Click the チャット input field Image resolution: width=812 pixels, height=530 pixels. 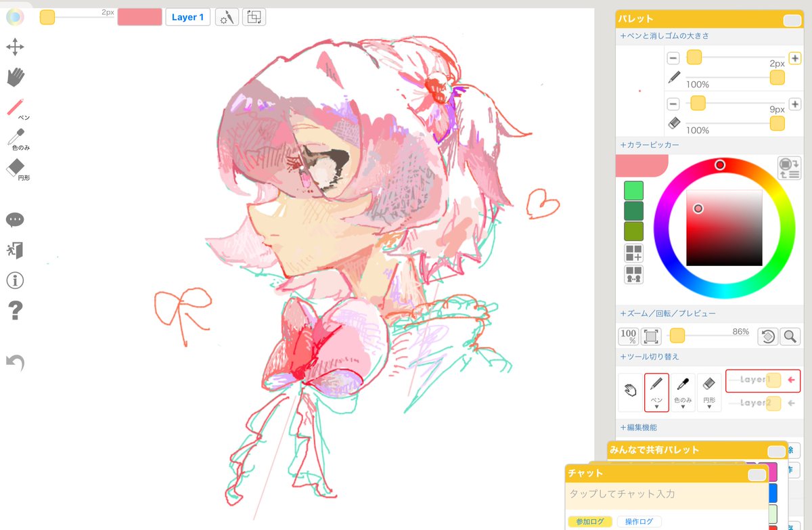(667, 495)
